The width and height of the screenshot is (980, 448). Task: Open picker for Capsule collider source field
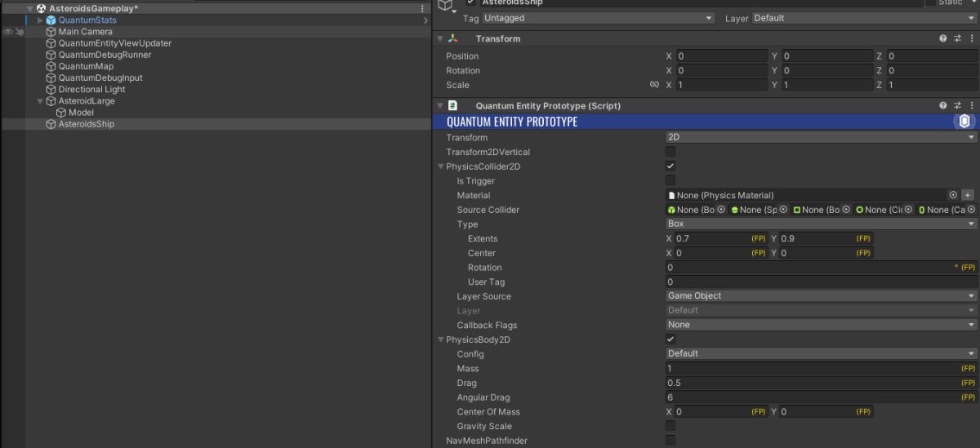(971, 210)
